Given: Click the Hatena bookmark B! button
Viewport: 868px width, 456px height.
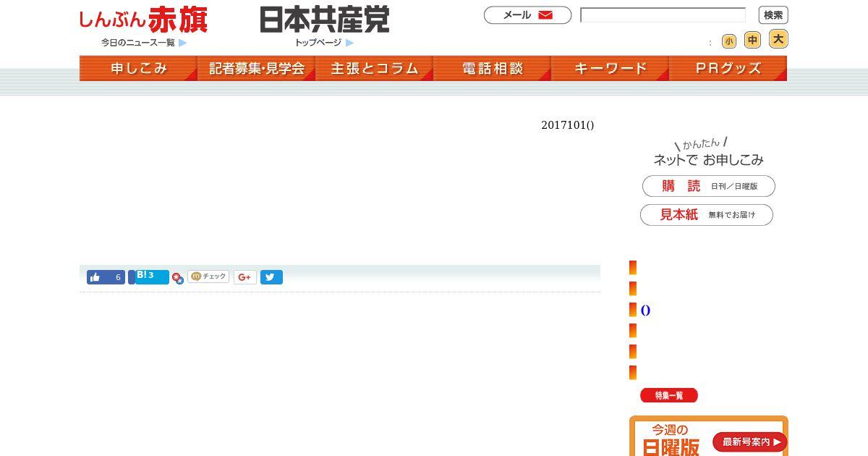Looking at the screenshot, I should click(149, 277).
